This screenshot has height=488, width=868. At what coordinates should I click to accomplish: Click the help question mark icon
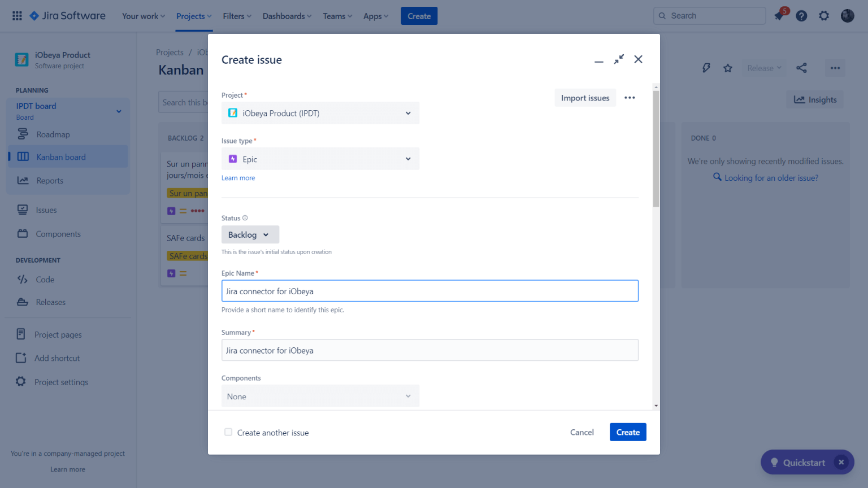click(x=801, y=16)
